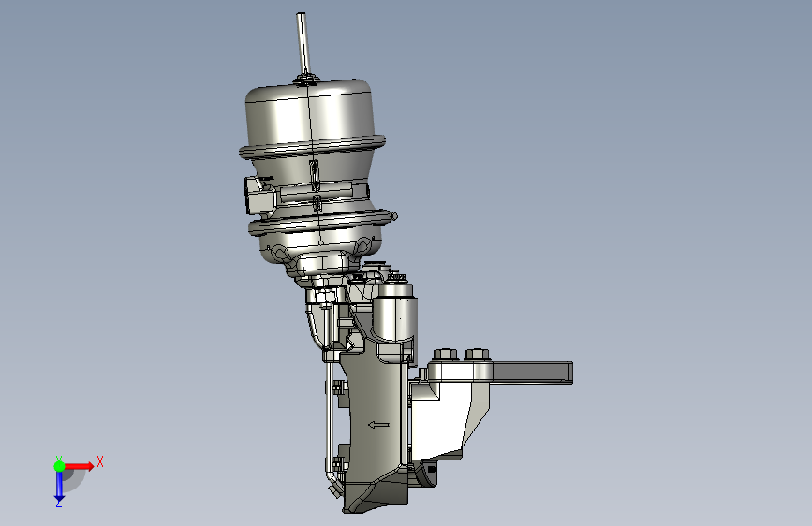
Task: Select the flat bar extending to the right
Action: pos(532,373)
